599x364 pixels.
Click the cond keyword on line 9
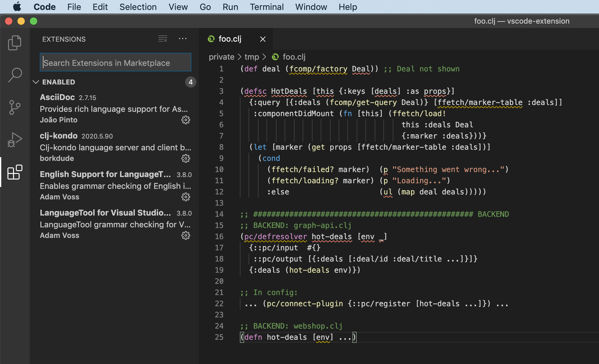[x=271, y=158]
